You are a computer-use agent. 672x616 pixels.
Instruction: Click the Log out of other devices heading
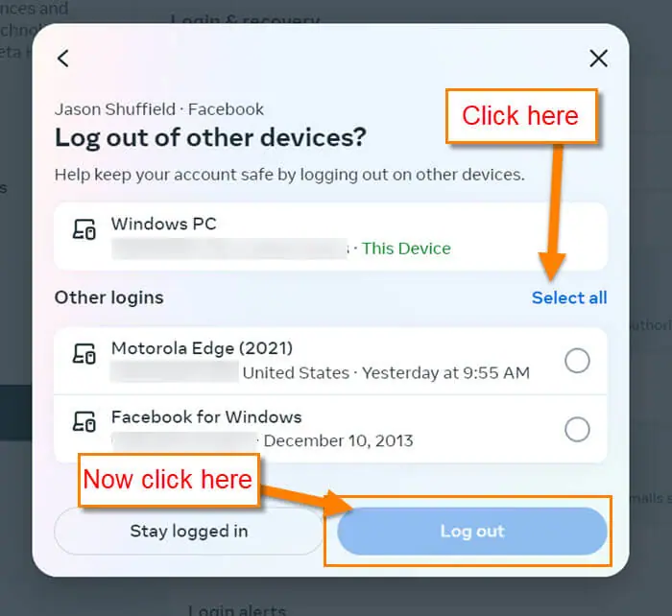tap(210, 138)
